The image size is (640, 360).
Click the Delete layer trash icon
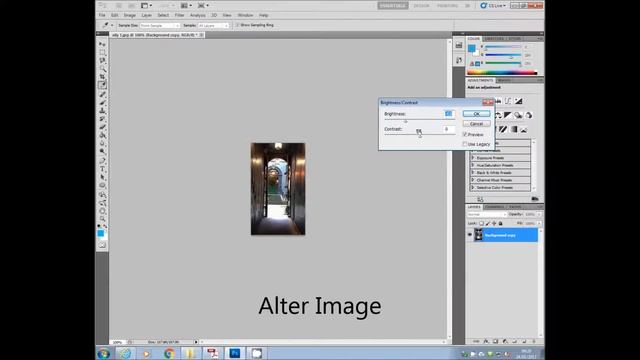coord(533,341)
